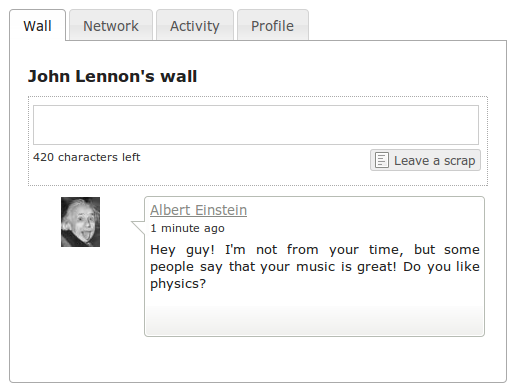
Task: Click the Leave a scrap button label
Action: tap(434, 161)
